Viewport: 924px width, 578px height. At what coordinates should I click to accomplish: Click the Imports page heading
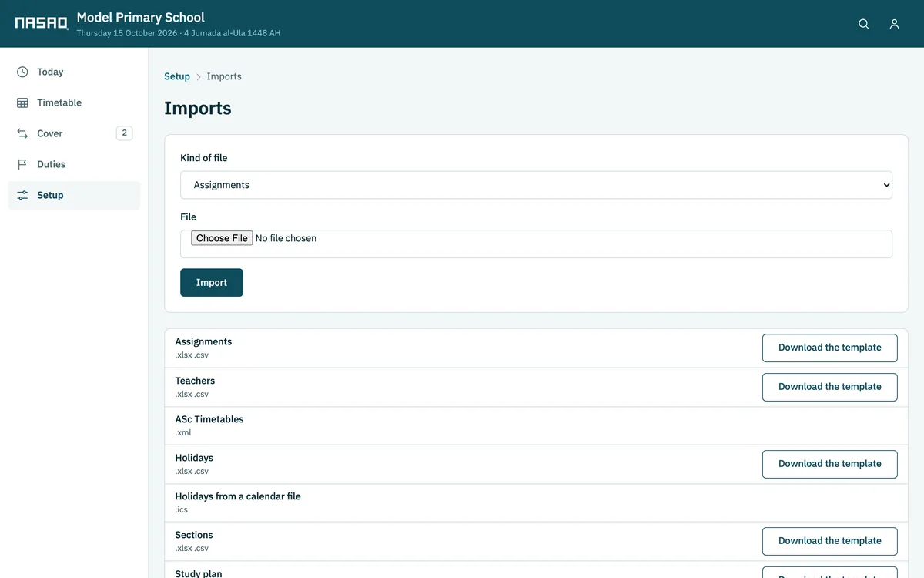[198, 108]
